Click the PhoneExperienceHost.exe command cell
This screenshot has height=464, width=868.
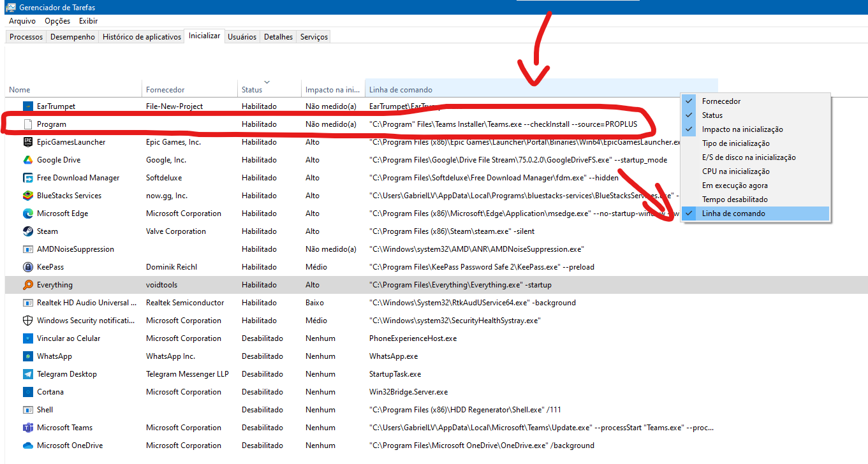(413, 338)
